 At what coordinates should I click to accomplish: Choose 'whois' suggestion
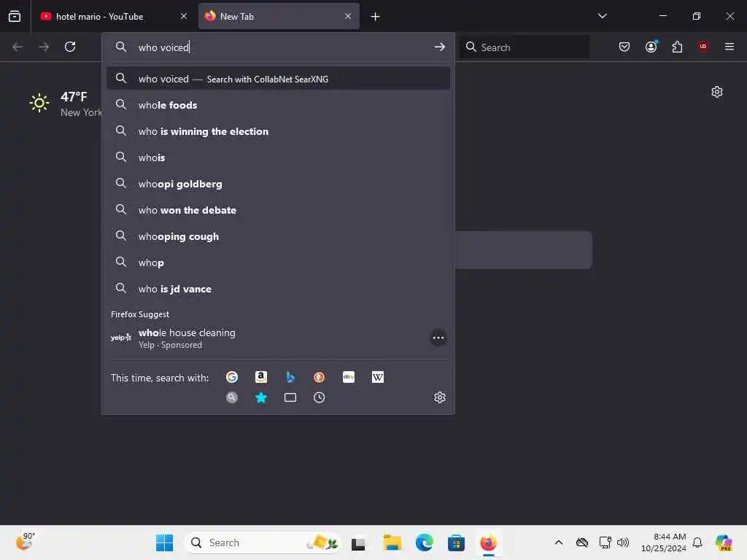(x=278, y=157)
